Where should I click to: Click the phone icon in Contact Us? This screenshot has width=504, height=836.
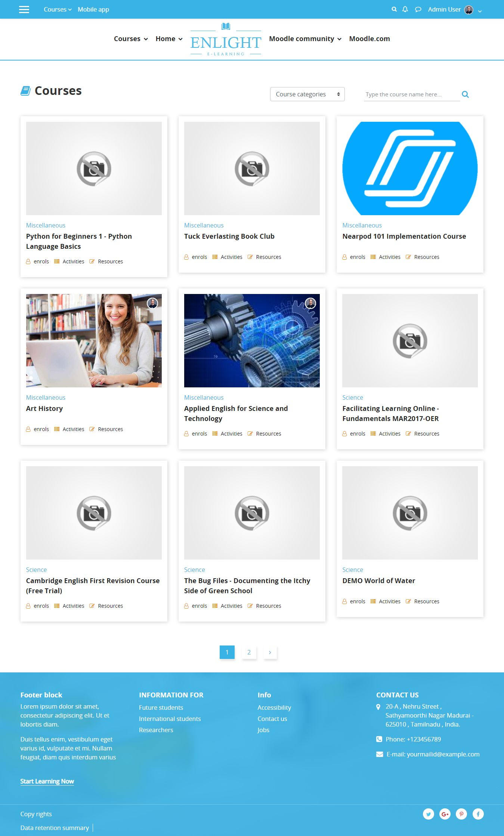(x=379, y=739)
